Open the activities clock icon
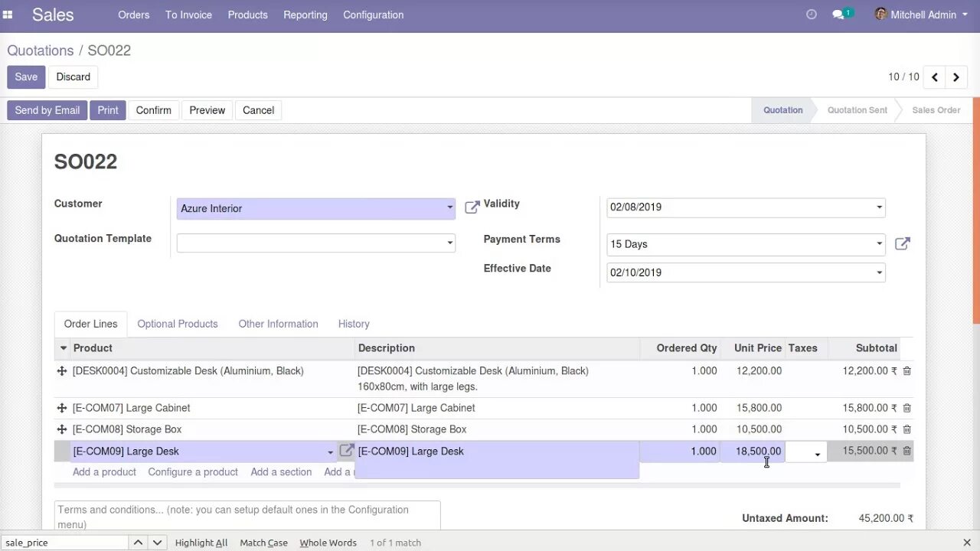The width and height of the screenshot is (980, 551). coord(811,14)
